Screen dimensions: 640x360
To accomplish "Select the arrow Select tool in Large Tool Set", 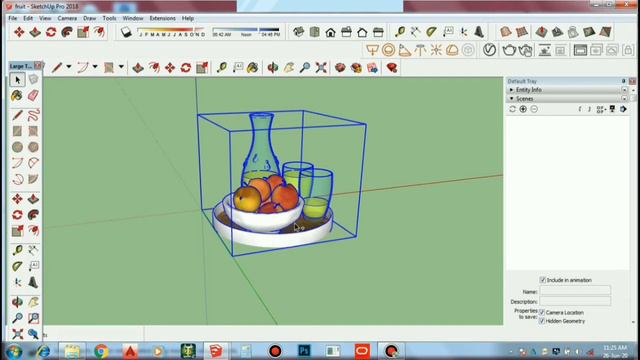I will coord(17,80).
